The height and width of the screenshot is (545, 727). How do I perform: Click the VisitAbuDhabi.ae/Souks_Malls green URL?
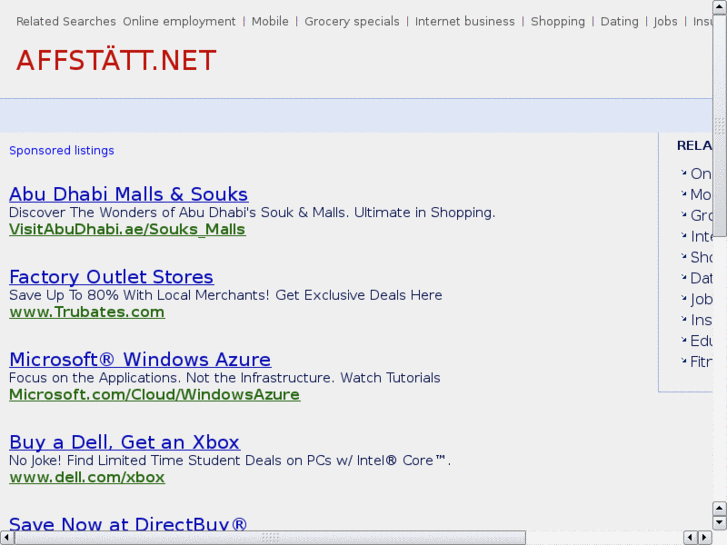click(x=127, y=229)
